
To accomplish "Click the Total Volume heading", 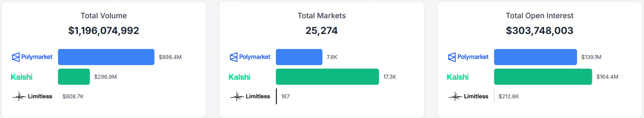I will [x=104, y=16].
